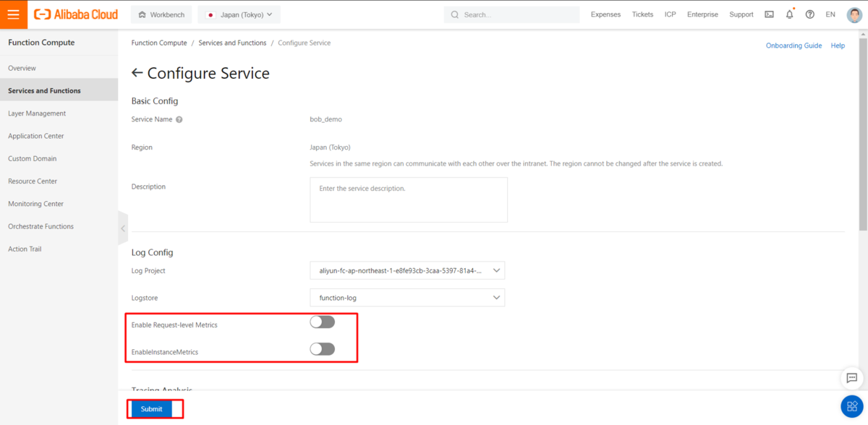Click the Function Compute sidebar title

coord(41,43)
